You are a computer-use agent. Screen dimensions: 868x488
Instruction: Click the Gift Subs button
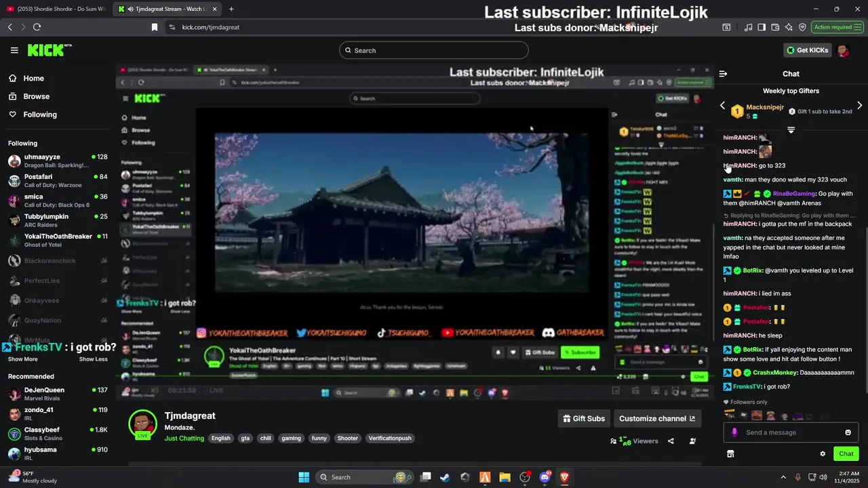point(583,419)
